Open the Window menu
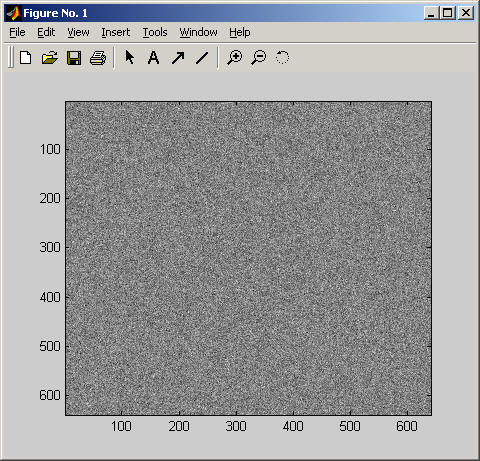Viewport: 480px width, 461px height. click(x=198, y=32)
